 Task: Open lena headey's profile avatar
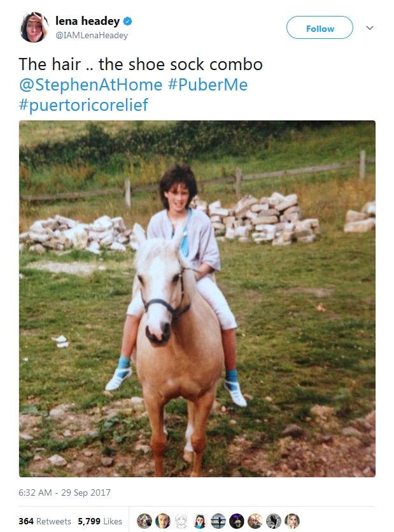pyautogui.click(x=34, y=27)
